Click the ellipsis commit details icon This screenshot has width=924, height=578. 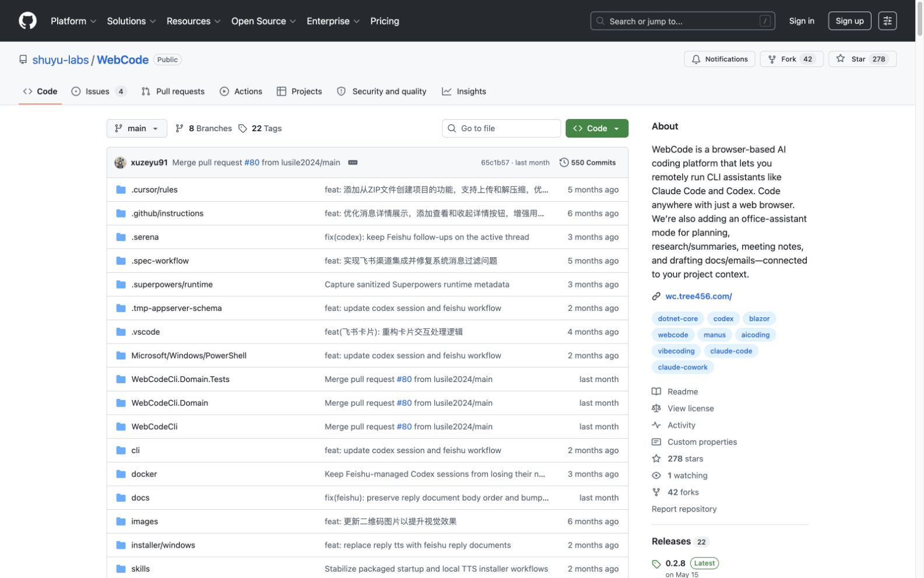tap(353, 163)
